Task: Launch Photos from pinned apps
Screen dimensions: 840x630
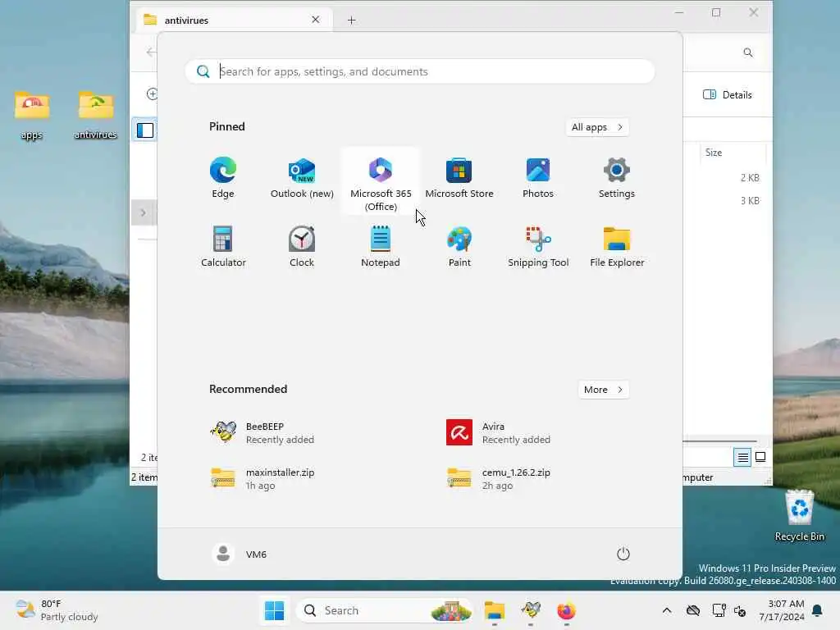Action: click(x=538, y=179)
